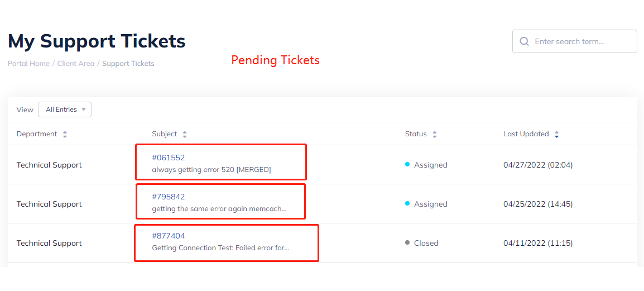Screen dimensions: 644x291
Task: Click "always getting error 520 [MERGED]" subject
Action: click(x=212, y=169)
